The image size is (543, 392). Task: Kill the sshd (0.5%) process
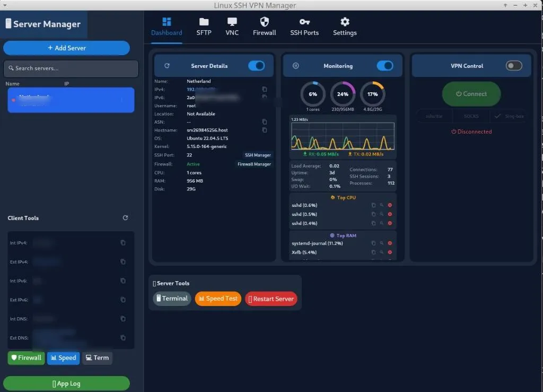pyautogui.click(x=390, y=214)
